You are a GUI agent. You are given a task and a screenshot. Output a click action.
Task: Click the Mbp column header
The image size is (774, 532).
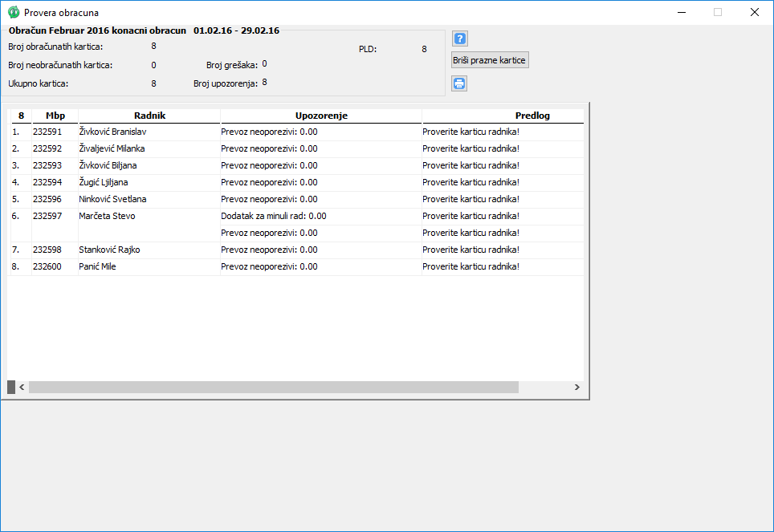pyautogui.click(x=55, y=116)
